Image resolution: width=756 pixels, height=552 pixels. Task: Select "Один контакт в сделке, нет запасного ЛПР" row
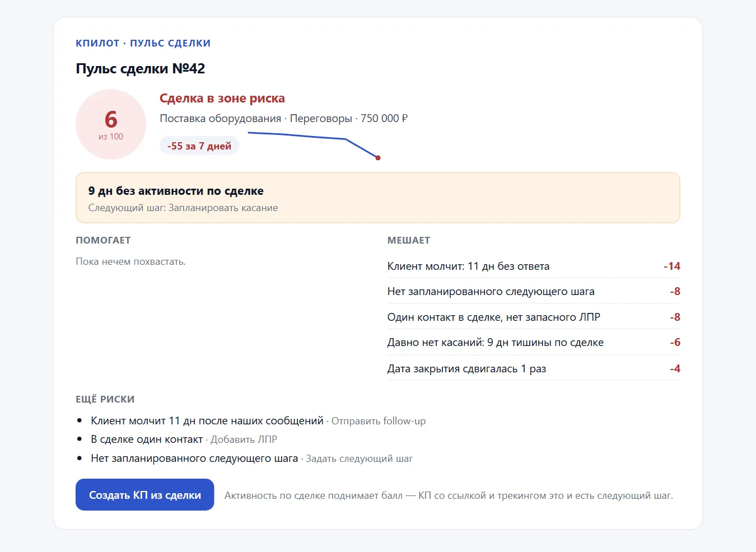534,317
